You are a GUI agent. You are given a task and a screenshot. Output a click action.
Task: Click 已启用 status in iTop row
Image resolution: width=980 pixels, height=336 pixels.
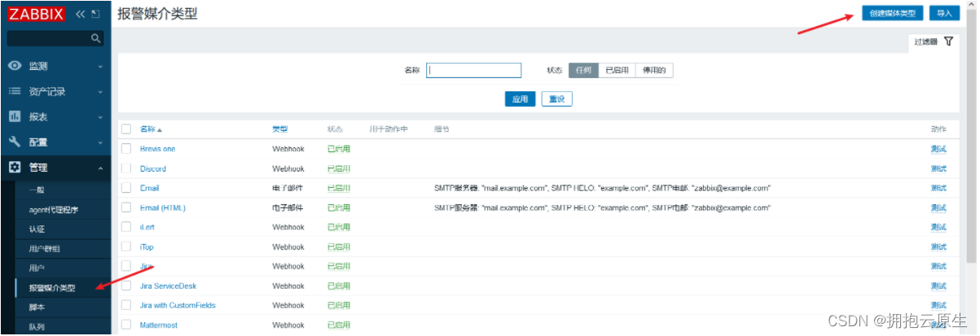(x=339, y=247)
